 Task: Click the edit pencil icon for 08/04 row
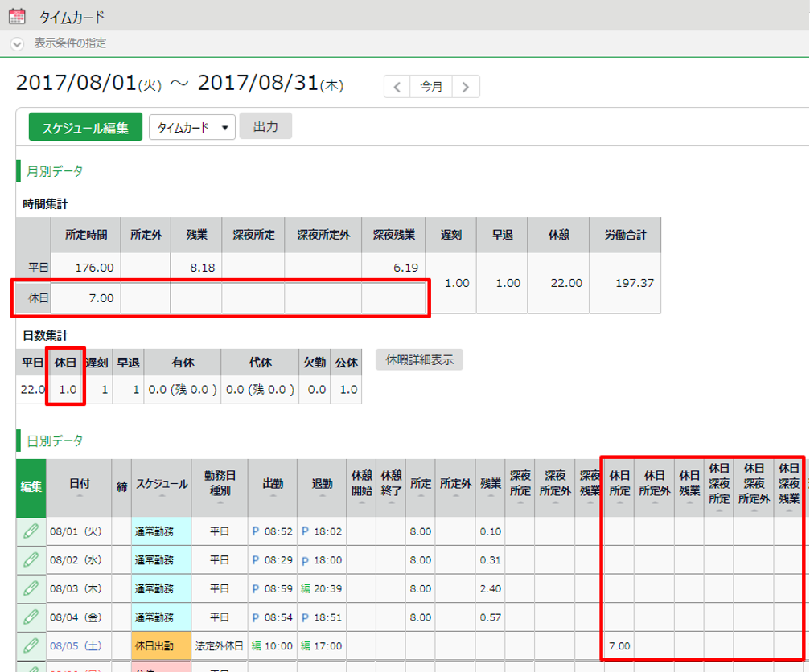pos(31,617)
